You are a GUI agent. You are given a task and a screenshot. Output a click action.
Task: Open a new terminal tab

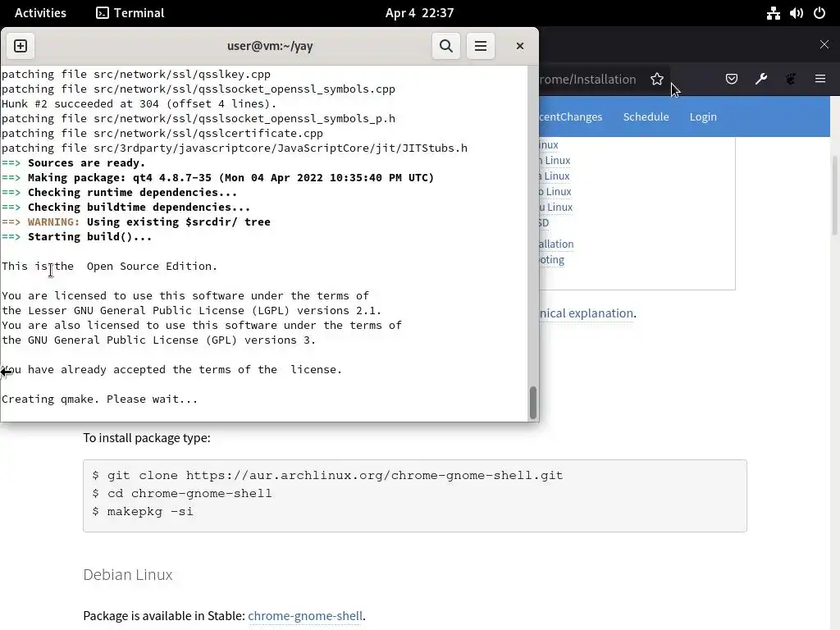click(x=21, y=46)
